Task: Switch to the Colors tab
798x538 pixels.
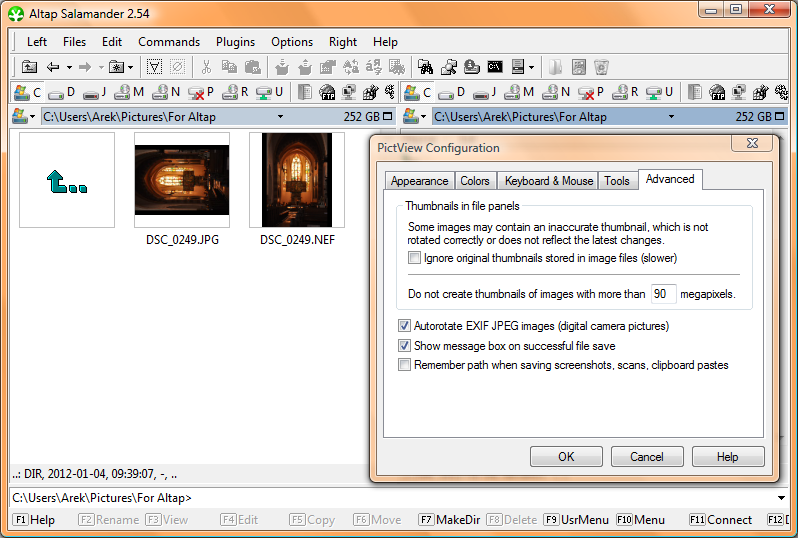Action: (x=475, y=181)
